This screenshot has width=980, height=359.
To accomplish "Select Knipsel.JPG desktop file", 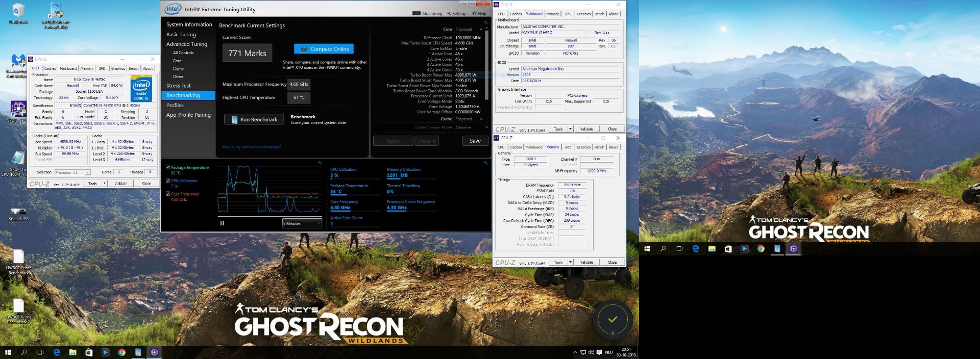I will point(18,214).
